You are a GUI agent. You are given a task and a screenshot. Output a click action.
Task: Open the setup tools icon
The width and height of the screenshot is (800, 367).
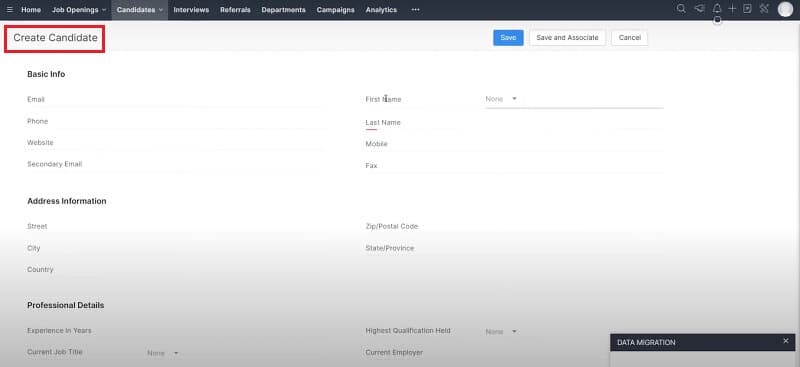click(764, 9)
